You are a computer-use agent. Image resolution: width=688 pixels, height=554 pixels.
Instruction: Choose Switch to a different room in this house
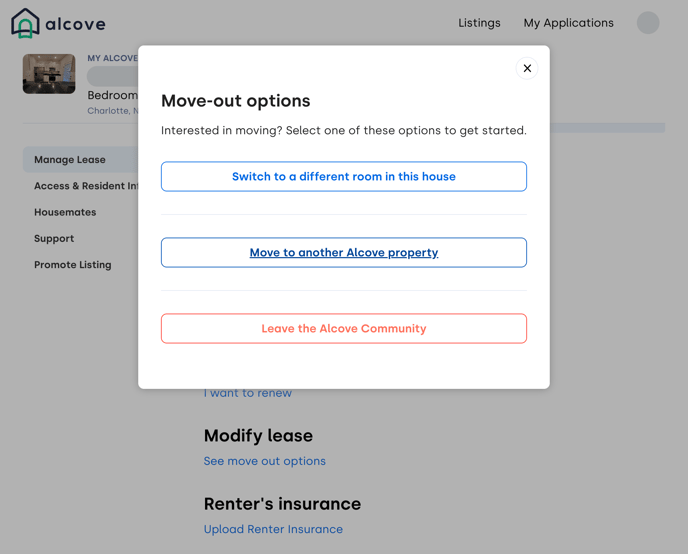[x=344, y=176]
